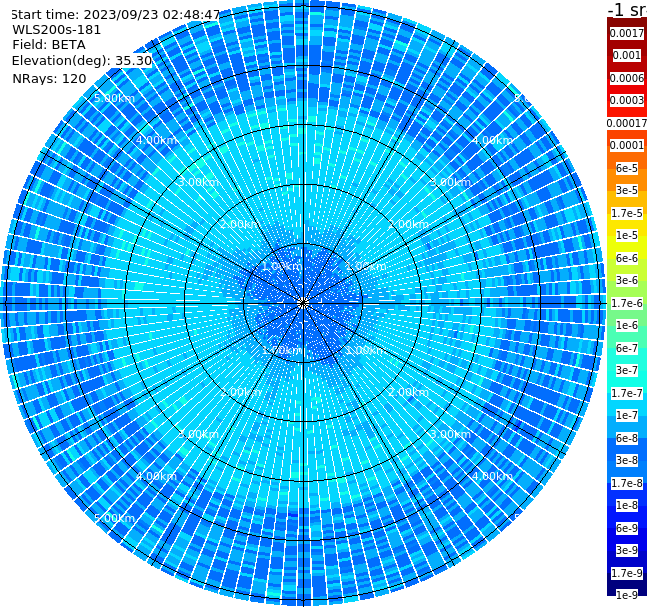Click the NRays: 120 label
Viewport: 647px width, 607px height.
pyautogui.click(x=49, y=78)
